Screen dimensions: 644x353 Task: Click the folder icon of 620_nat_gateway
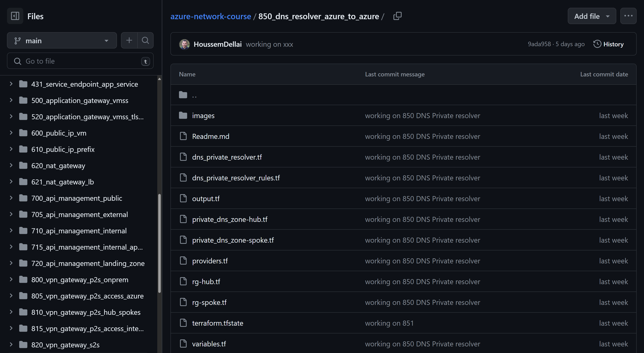coord(23,165)
